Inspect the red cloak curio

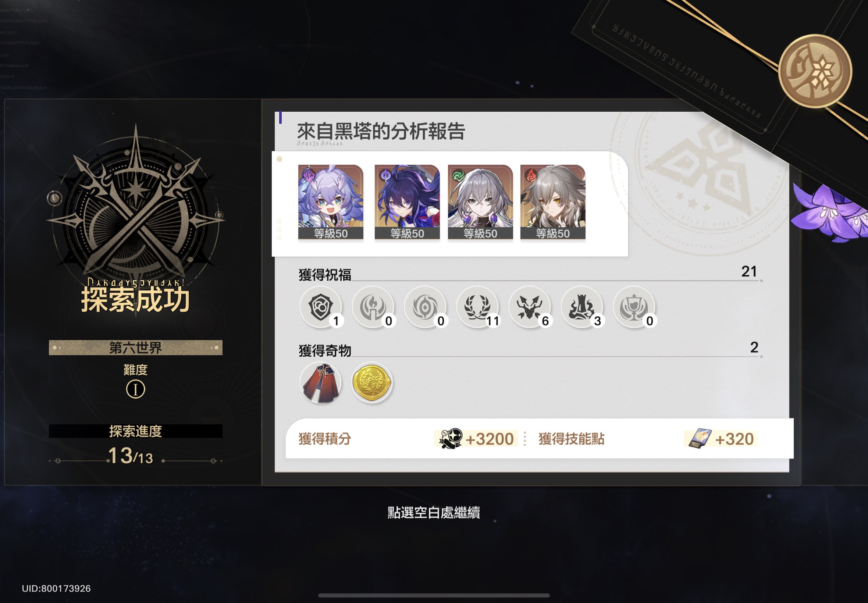[x=320, y=382]
